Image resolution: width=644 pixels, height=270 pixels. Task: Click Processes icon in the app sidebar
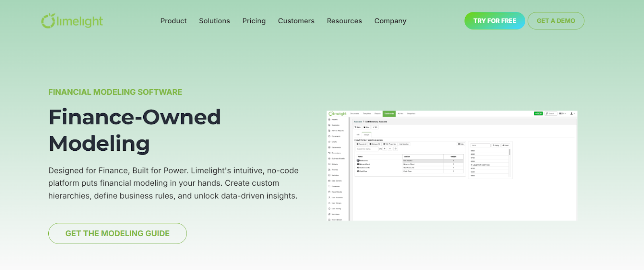[330, 186]
